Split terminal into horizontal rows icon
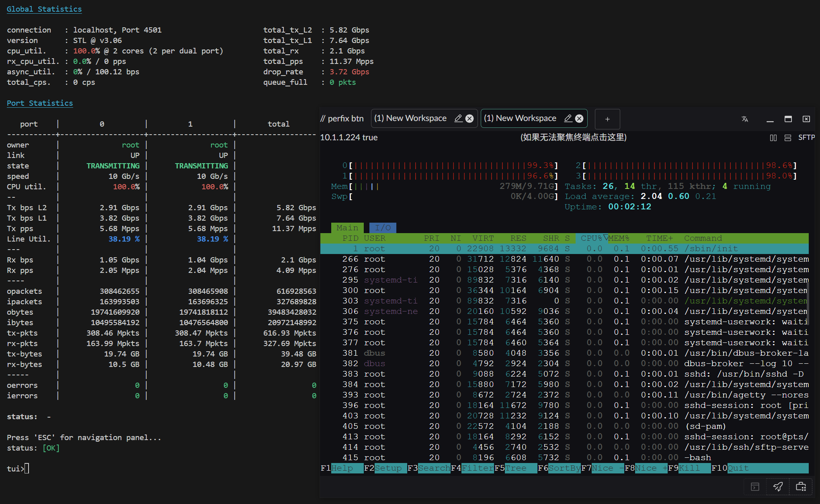This screenshot has width=820, height=504. coord(787,138)
